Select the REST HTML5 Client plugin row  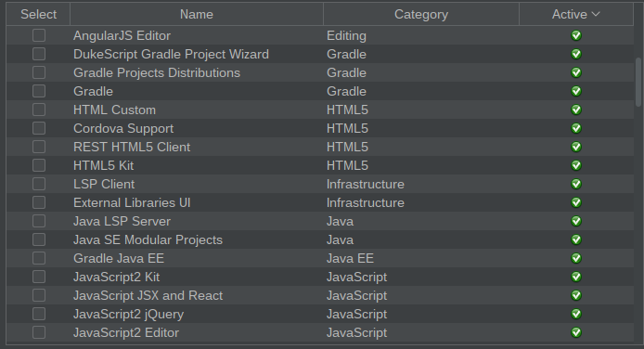coord(319,147)
